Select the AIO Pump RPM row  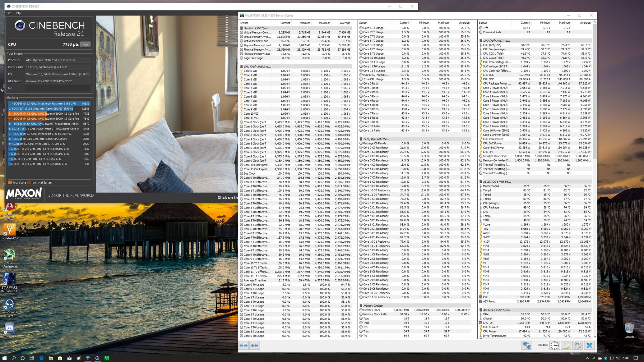click(x=535, y=301)
